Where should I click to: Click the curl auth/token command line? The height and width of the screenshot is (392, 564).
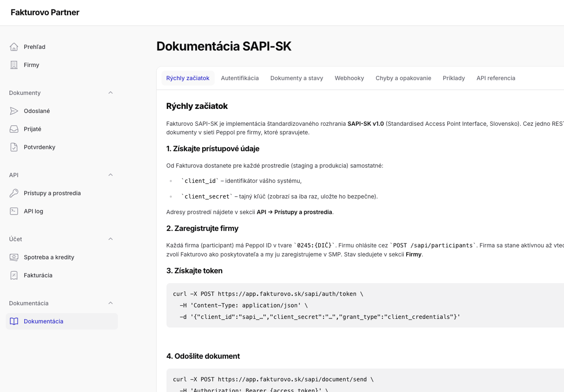pyautogui.click(x=268, y=294)
